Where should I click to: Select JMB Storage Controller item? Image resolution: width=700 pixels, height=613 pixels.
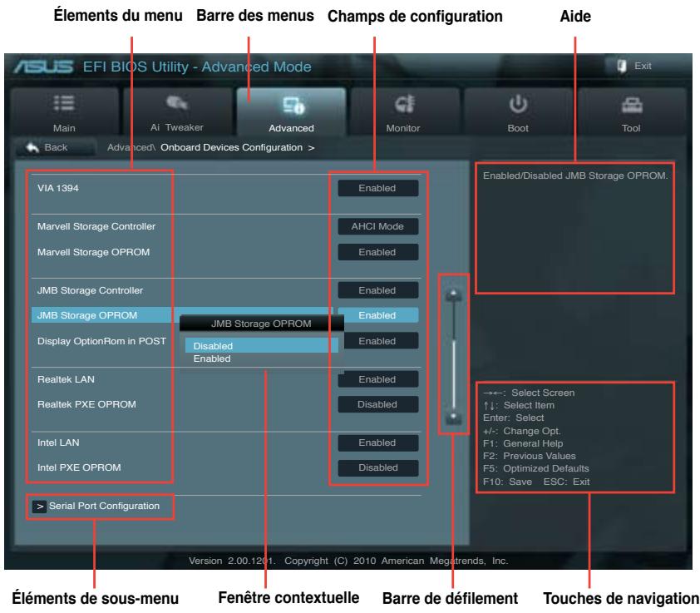(x=90, y=290)
